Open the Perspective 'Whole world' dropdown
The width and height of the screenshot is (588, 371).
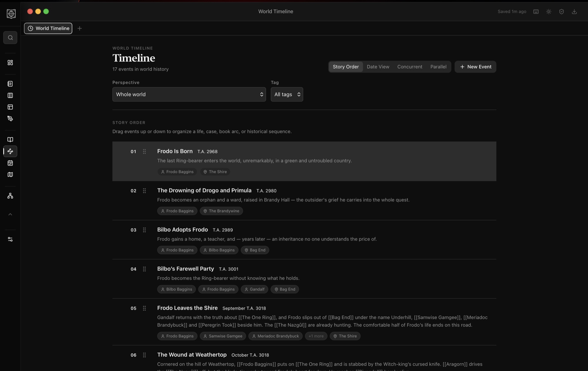click(x=189, y=94)
